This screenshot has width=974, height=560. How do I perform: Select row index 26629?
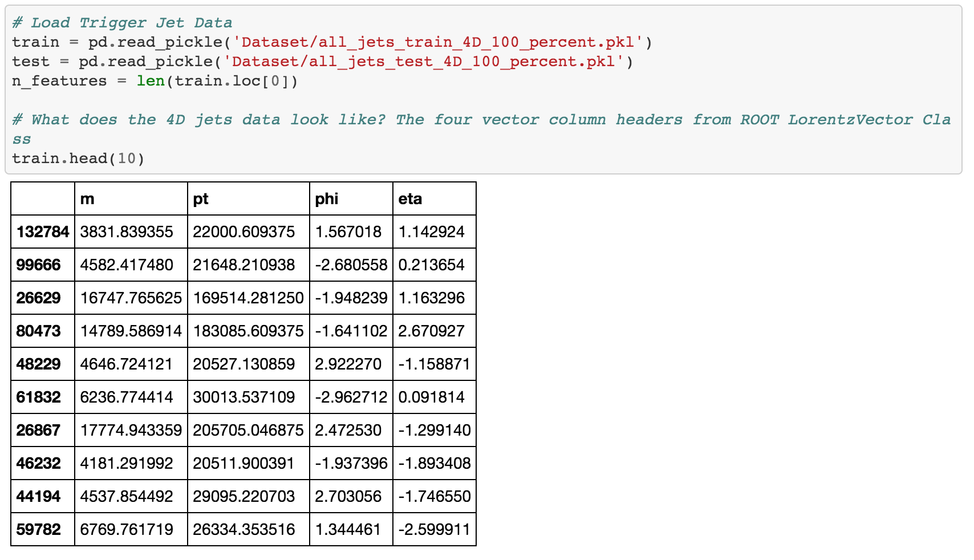(x=38, y=298)
